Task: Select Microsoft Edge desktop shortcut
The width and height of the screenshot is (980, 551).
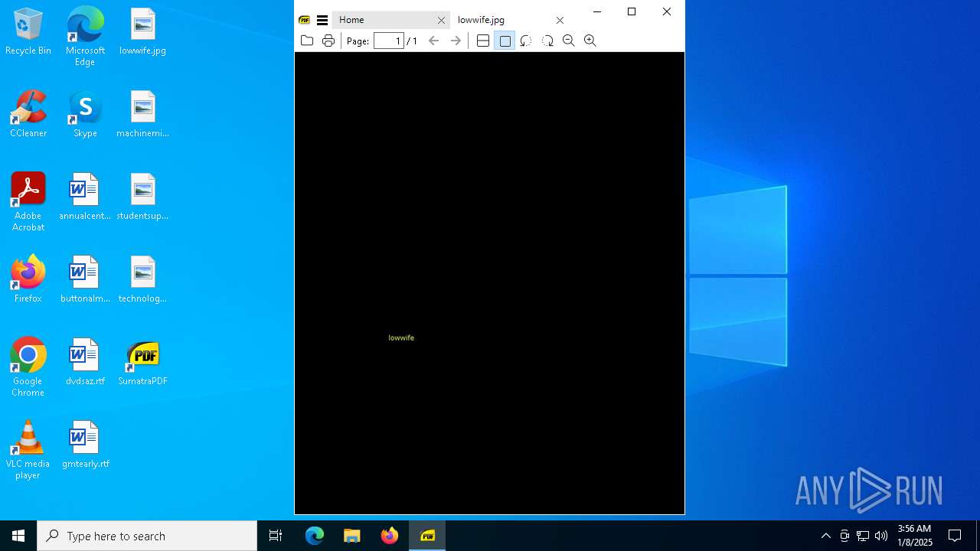Action: click(x=85, y=37)
